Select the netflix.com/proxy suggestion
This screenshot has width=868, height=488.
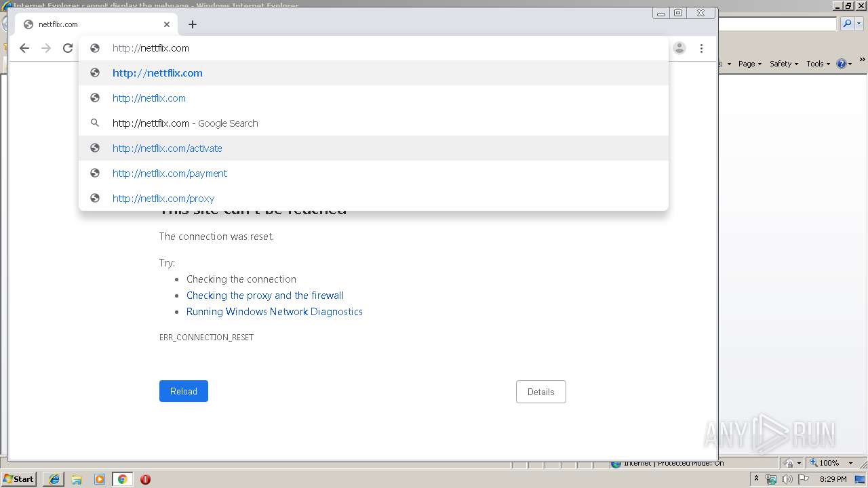[374, 199]
